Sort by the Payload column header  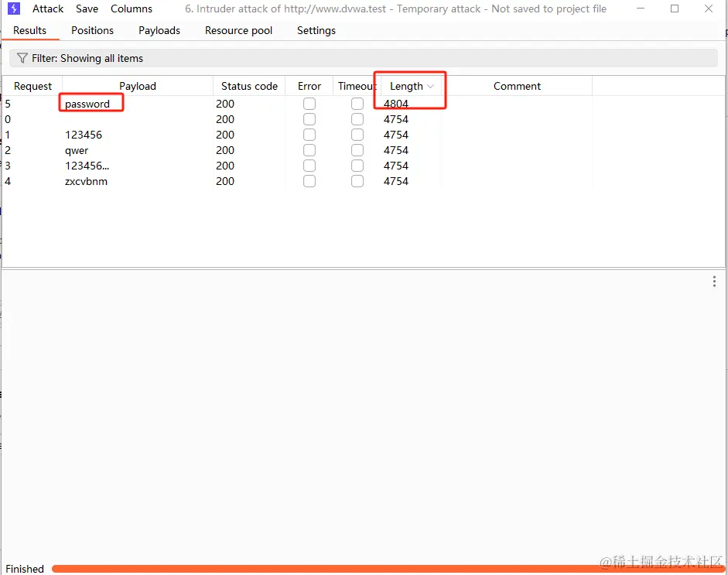pos(138,87)
